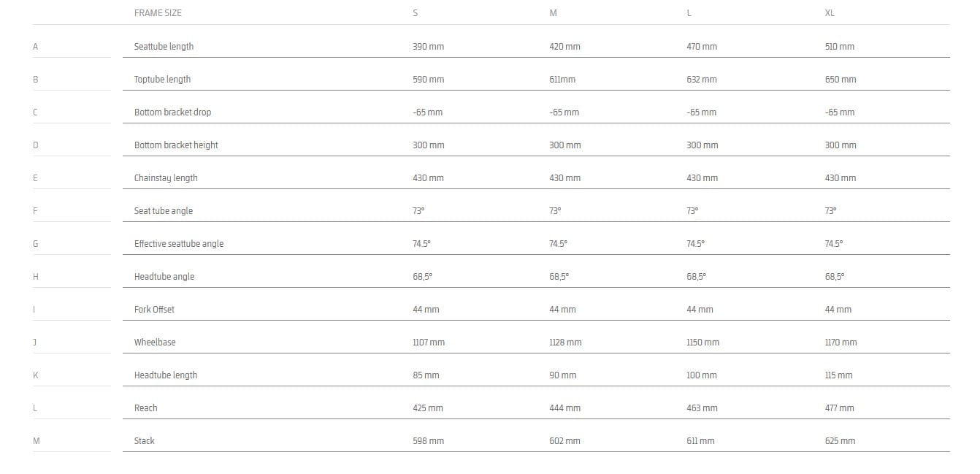Click the Bottom bracket drop row label

(x=172, y=112)
